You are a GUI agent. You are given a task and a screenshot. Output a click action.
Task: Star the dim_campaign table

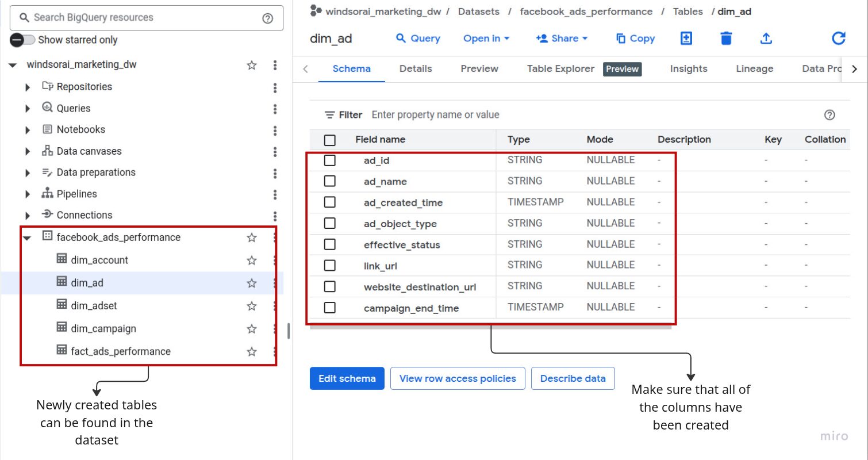(x=252, y=329)
